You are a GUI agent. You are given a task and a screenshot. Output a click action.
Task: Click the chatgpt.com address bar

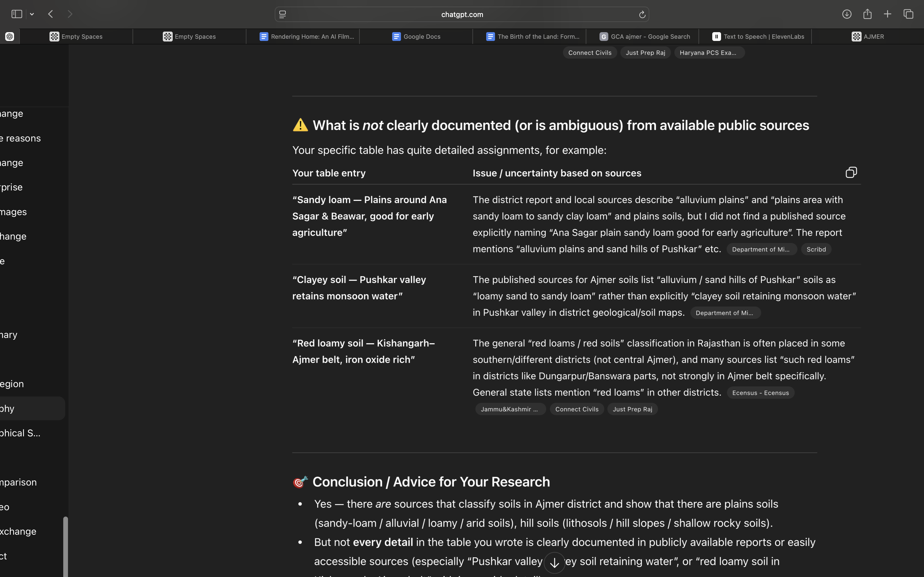pyautogui.click(x=462, y=15)
